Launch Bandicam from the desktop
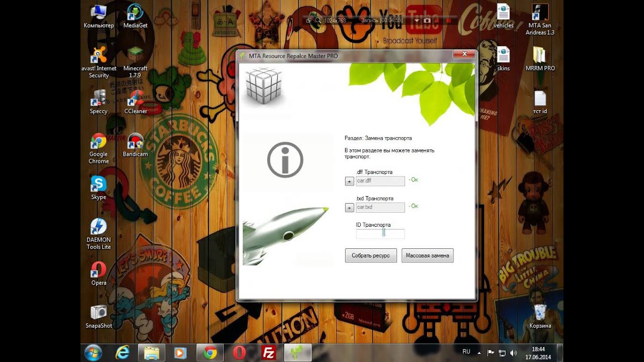Image resolution: width=644 pixels, height=362 pixels. 135,145
